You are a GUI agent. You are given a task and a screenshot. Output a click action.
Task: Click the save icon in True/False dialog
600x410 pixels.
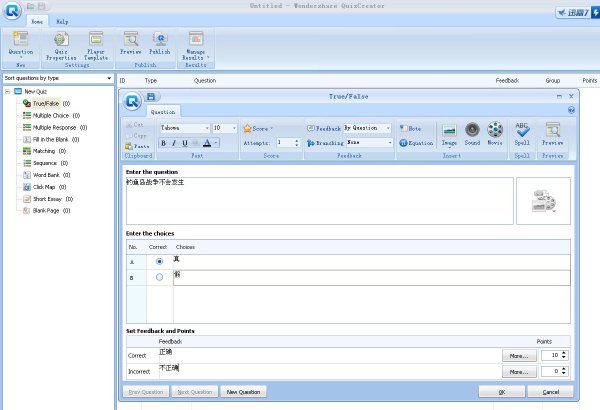pyautogui.click(x=151, y=96)
